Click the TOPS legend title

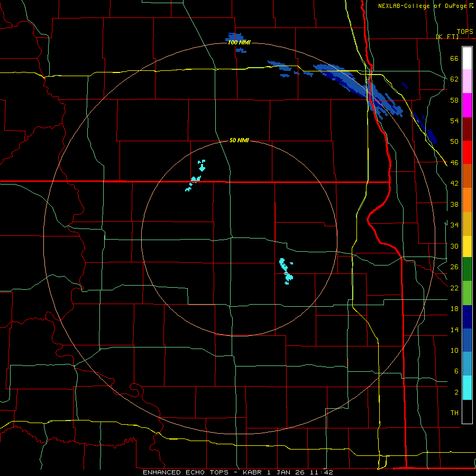465,31
